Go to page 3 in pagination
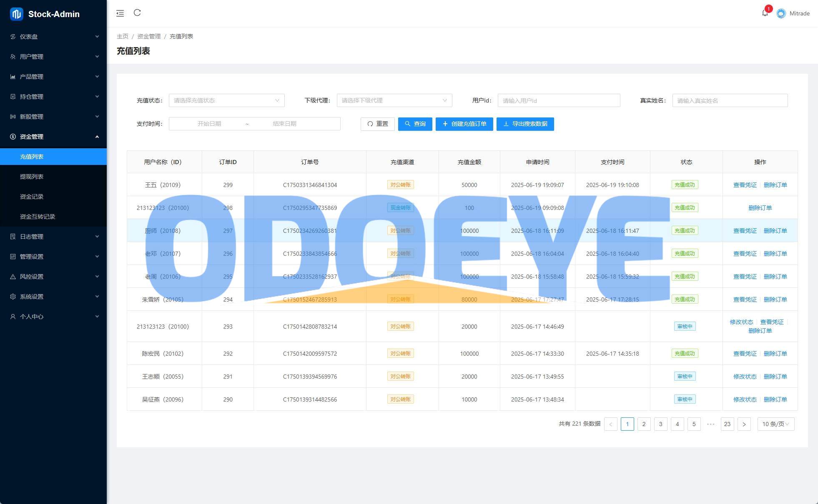The width and height of the screenshot is (818, 504). [x=660, y=424]
